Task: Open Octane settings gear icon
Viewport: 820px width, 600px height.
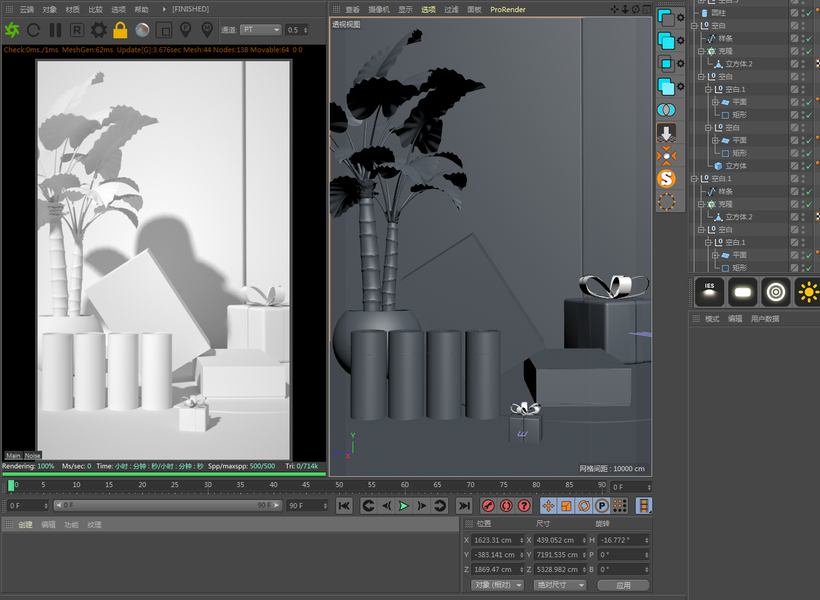Action: tap(98, 30)
